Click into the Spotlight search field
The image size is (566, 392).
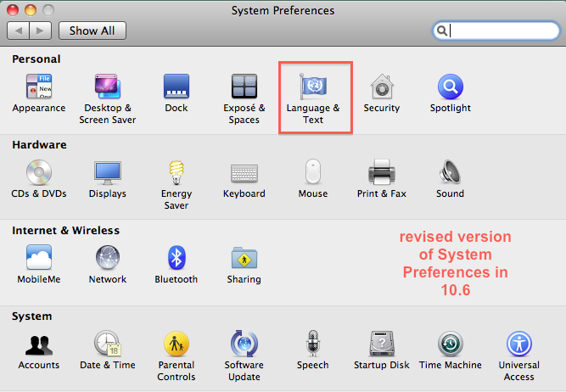pyautogui.click(x=496, y=31)
